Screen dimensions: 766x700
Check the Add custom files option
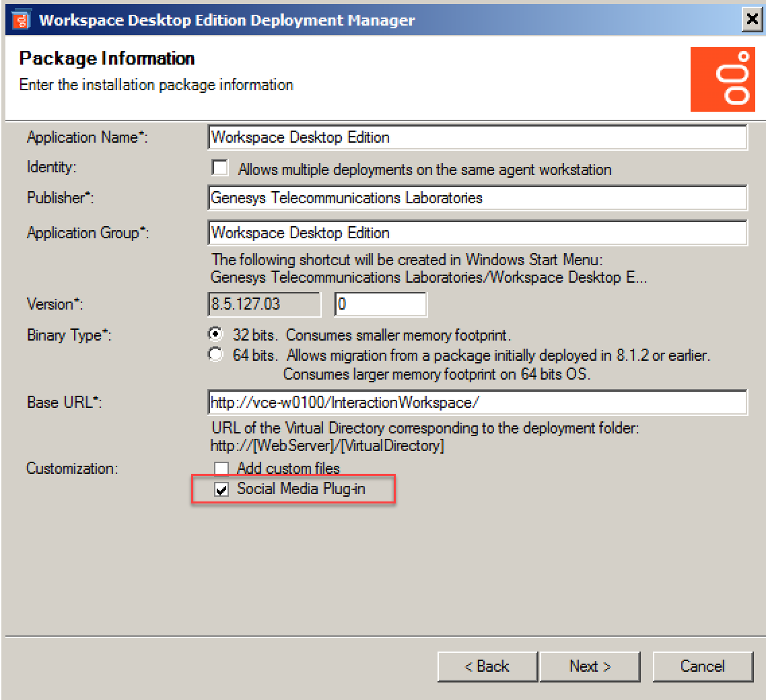point(221,468)
